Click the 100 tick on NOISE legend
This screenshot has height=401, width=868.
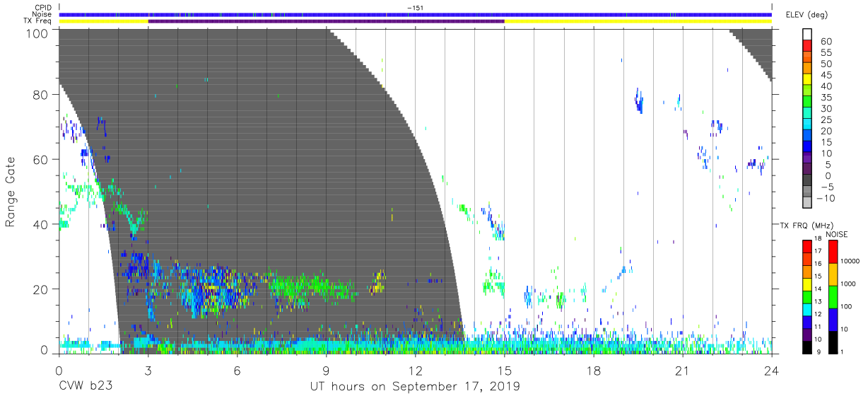point(845,306)
